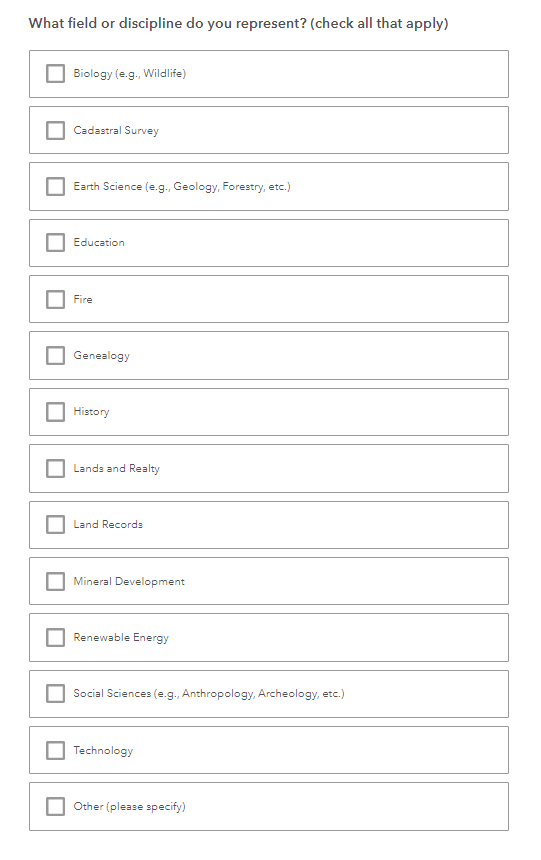Click the Technology option label text
The width and height of the screenshot is (541, 860).
[x=103, y=750]
